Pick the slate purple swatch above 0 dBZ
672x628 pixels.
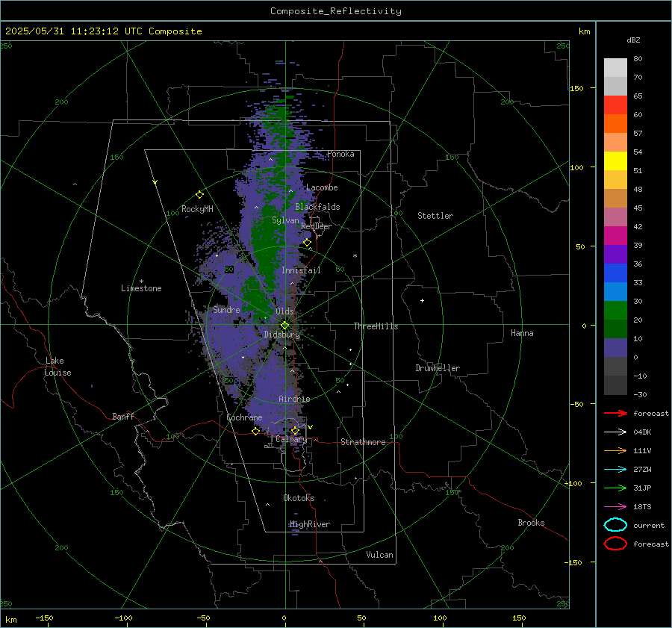[x=615, y=348]
